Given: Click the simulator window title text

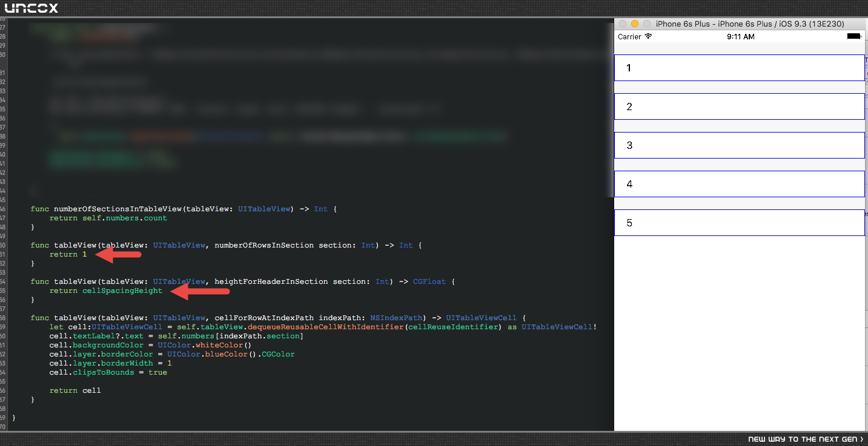Looking at the screenshot, I should (750, 24).
